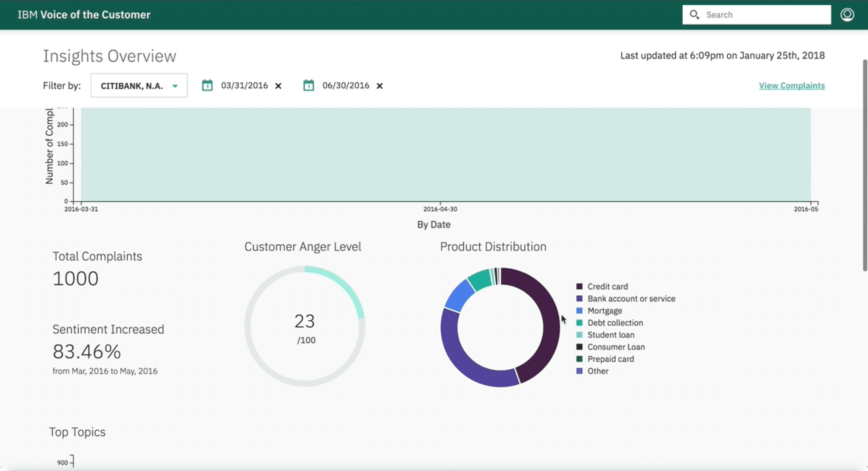Toggle the Prepaid card legend item
The height and width of the screenshot is (471, 868).
[x=610, y=359]
